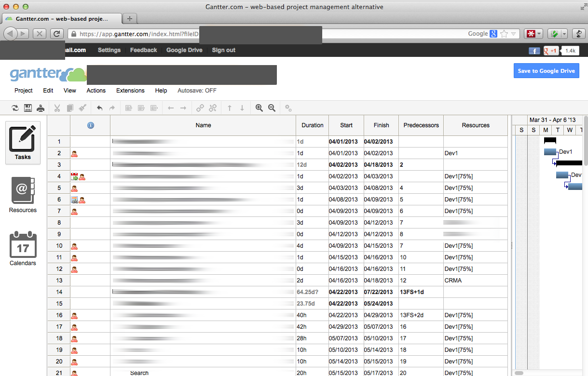The image size is (588, 376).
Task: Click the browser stop loading button
Action: tap(40, 34)
